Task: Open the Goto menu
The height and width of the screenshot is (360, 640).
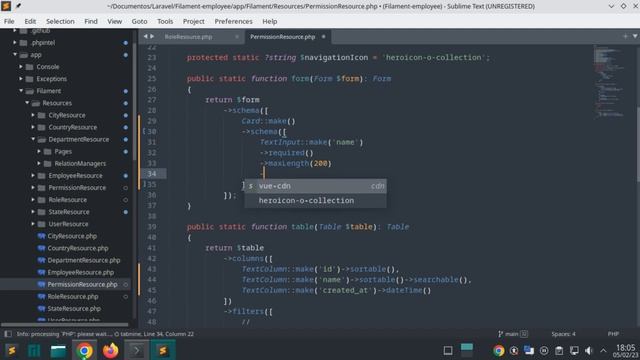Action: click(x=139, y=21)
